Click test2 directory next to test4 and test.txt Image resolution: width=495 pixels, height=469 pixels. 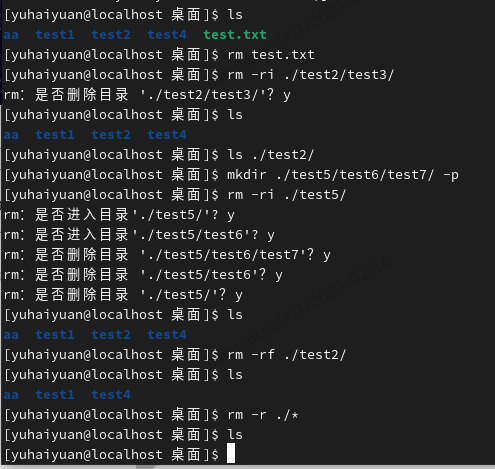(x=111, y=35)
